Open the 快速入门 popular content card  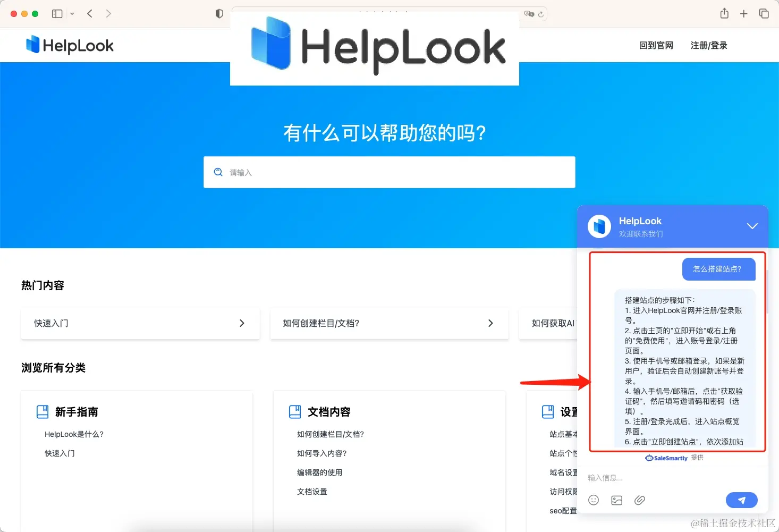pyautogui.click(x=140, y=323)
